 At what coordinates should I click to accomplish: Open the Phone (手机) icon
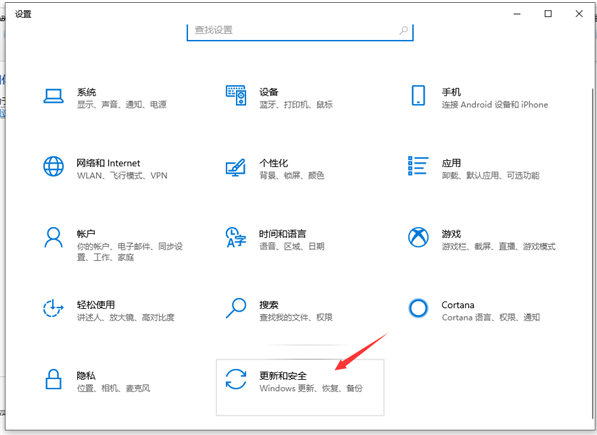(418, 95)
